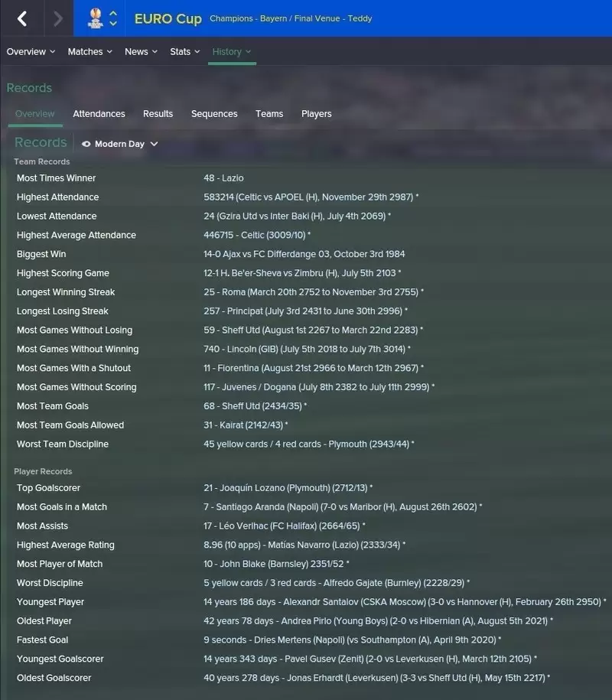Select the Results tab
612x700 pixels.
(158, 114)
